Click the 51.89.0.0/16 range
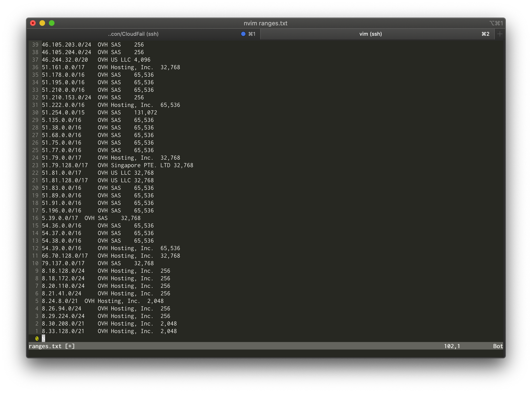Screen dimensions: 532x393 click(x=62, y=195)
